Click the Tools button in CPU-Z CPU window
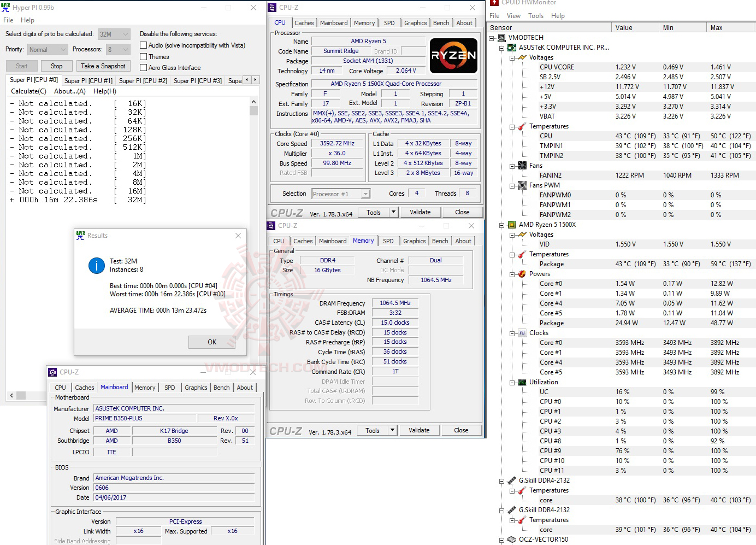 (374, 212)
